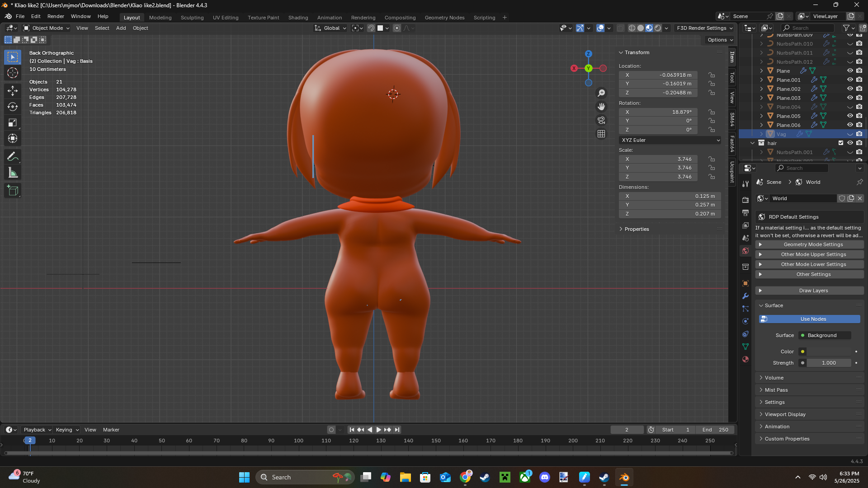Image resolution: width=868 pixels, height=488 pixels.
Task: Open Modifiers wrench properties tab
Action: 745,296
